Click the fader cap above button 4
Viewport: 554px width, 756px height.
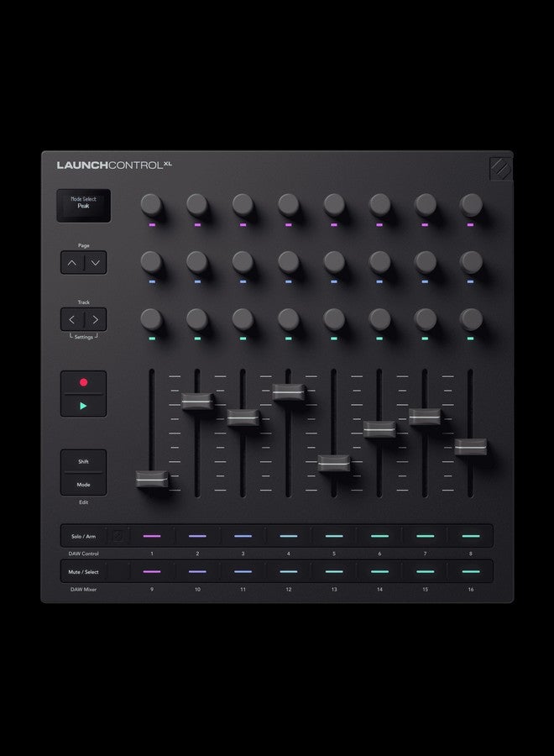pyautogui.click(x=289, y=392)
